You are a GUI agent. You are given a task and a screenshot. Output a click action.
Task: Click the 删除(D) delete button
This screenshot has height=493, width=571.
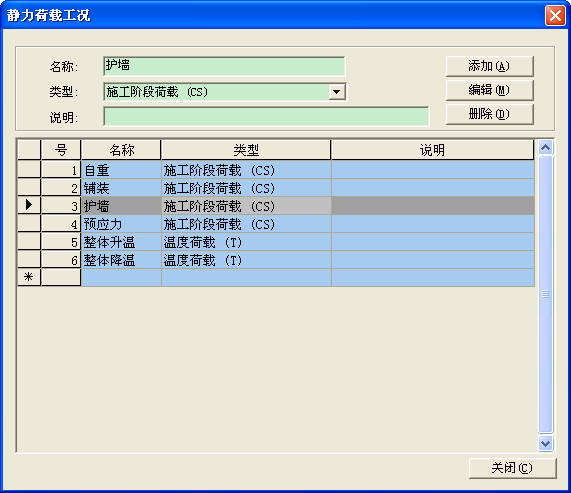(489, 114)
